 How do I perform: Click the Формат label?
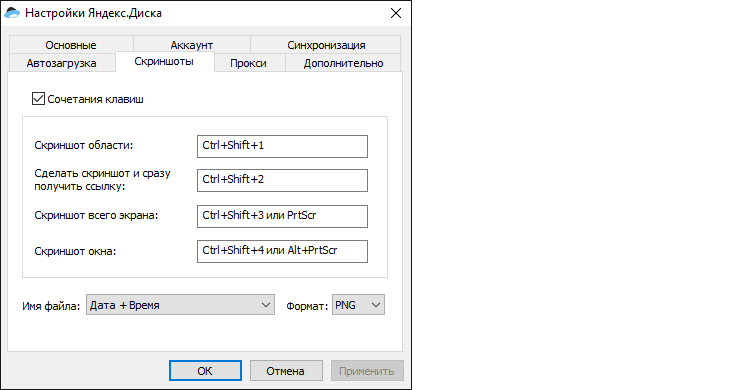click(x=307, y=306)
